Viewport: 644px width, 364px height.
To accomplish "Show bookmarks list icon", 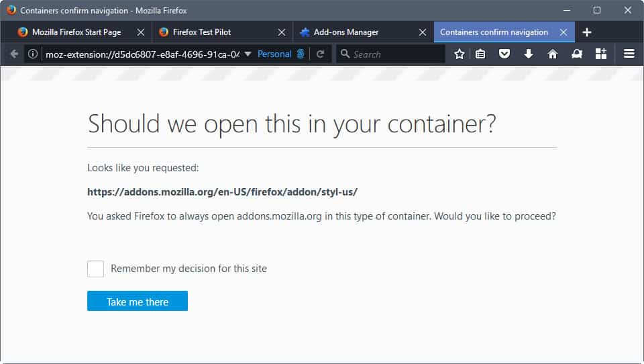I will click(x=480, y=54).
